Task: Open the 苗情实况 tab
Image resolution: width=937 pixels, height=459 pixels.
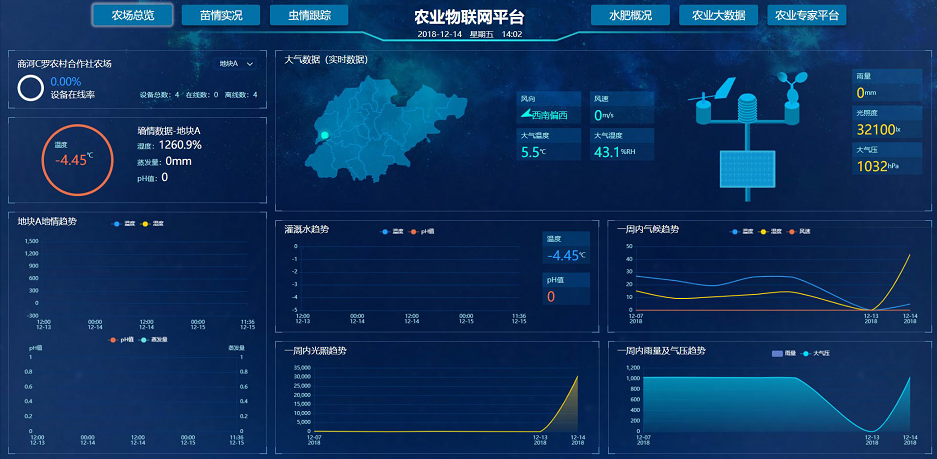Action: pos(221,15)
